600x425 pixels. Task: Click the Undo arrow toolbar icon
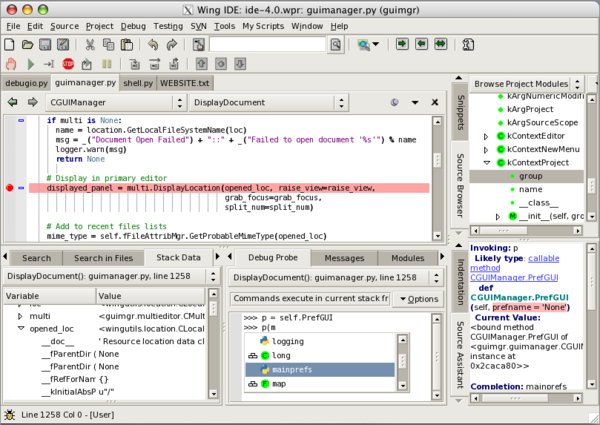151,45
